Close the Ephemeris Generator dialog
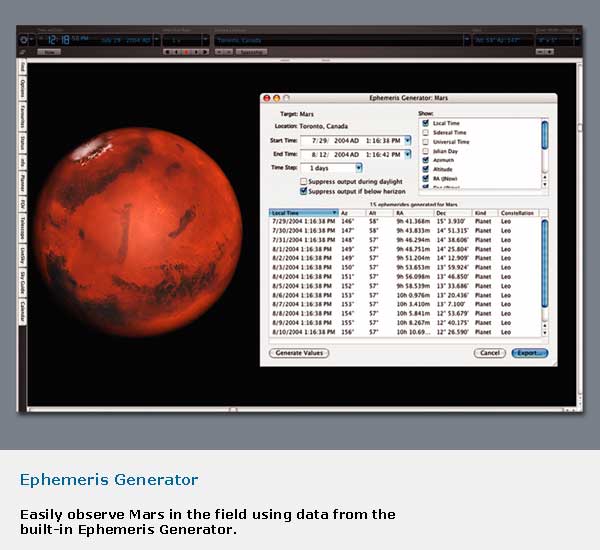The height and width of the screenshot is (550, 600). coord(267,98)
